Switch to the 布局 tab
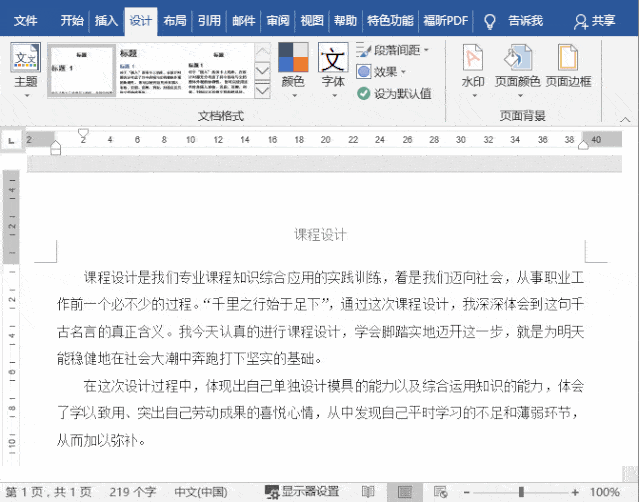Screen dimensions: 639x502 point(175,21)
